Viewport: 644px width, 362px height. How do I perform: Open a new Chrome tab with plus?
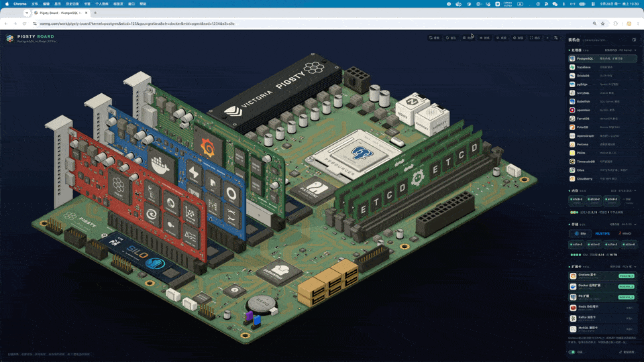pyautogui.click(x=95, y=13)
